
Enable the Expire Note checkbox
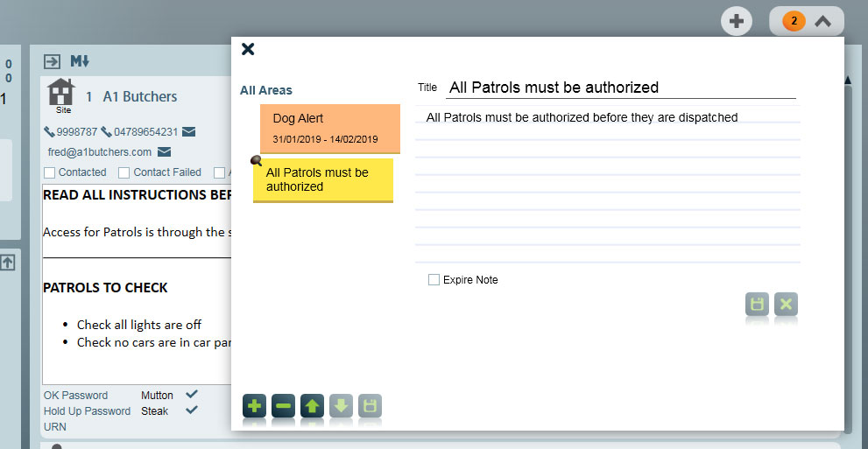coord(434,280)
